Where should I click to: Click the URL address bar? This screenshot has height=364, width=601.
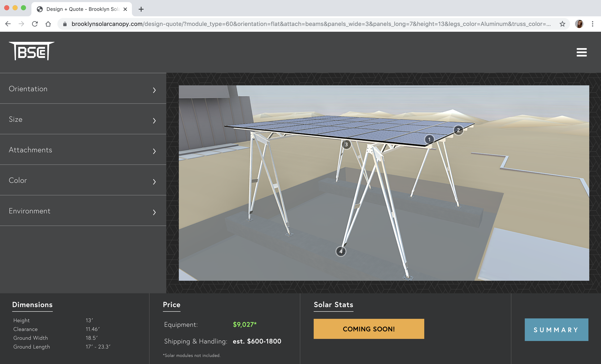310,24
